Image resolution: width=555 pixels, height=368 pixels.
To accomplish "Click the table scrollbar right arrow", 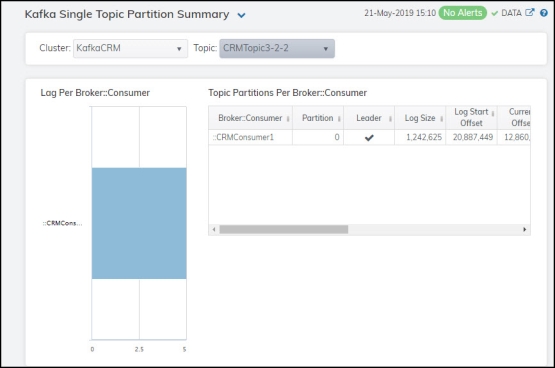I will pyautogui.click(x=525, y=229).
